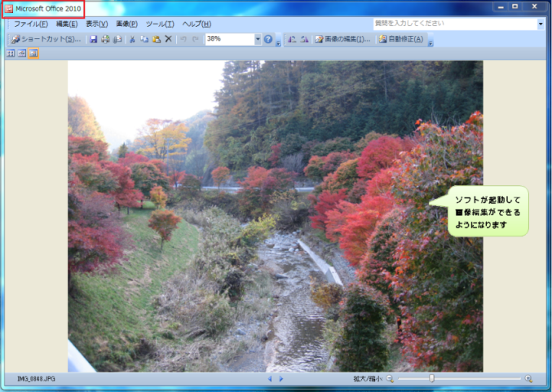Expand toolbar options after 自動修正
This screenshot has height=392, width=552.
(431, 43)
